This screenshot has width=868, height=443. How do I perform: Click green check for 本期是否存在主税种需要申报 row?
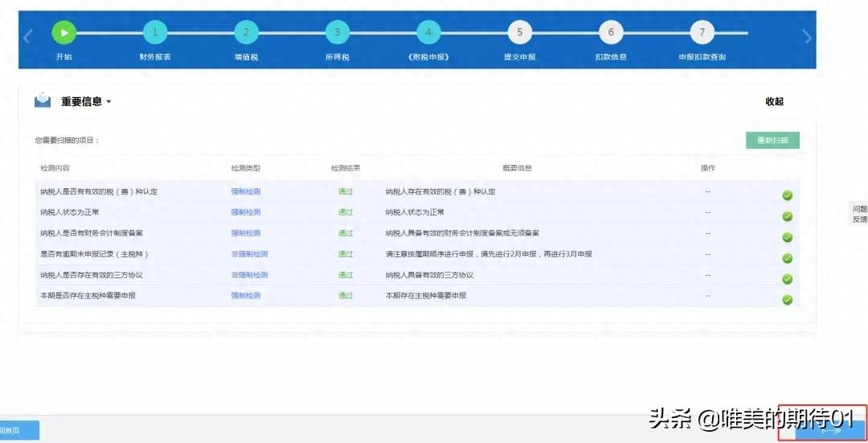(788, 300)
